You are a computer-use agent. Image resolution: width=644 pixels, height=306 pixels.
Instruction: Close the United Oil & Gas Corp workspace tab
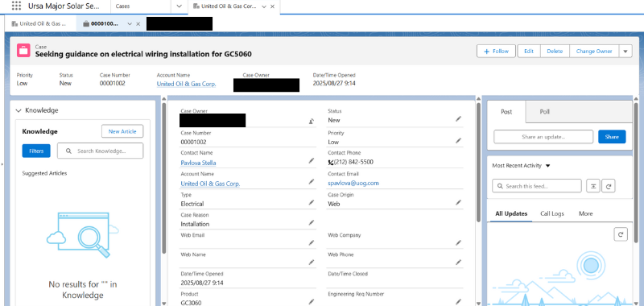click(272, 6)
